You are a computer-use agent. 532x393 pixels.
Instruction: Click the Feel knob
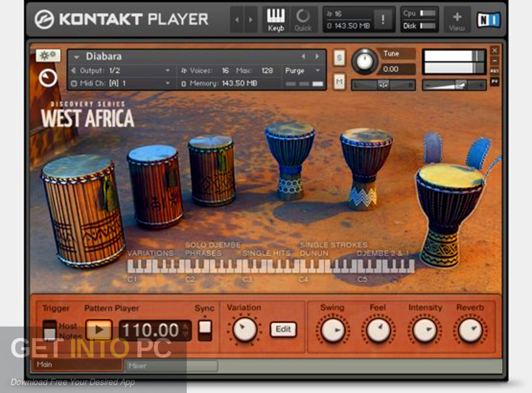tap(378, 330)
